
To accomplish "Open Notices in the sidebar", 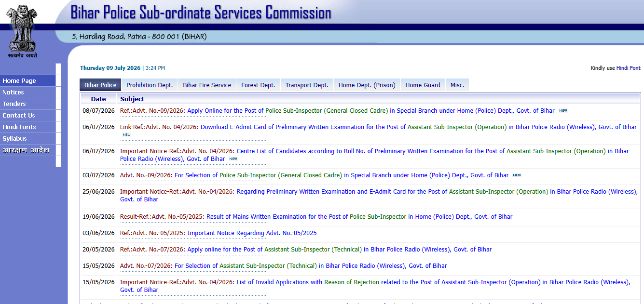I will pyautogui.click(x=28, y=93).
